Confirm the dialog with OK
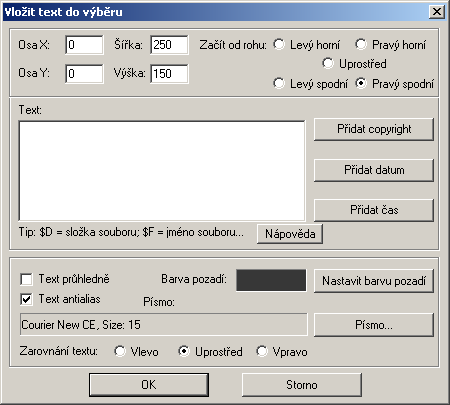 pos(149,385)
